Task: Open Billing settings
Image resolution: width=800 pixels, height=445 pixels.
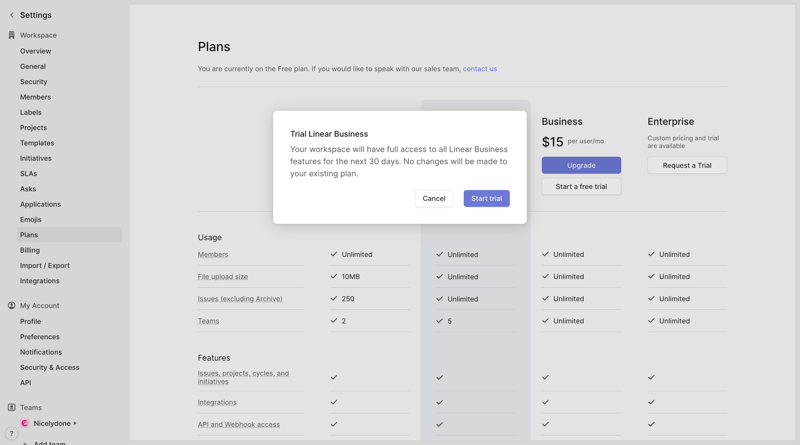Action: tap(30, 250)
